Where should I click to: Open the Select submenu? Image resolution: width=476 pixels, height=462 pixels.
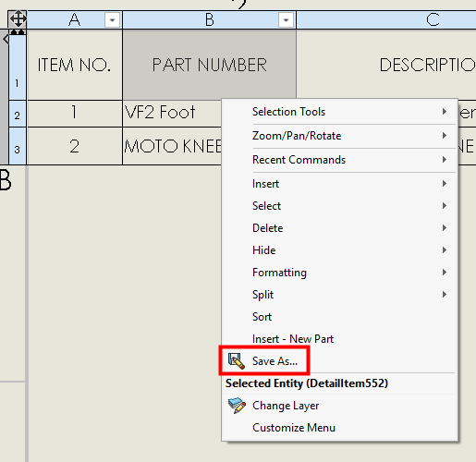[339, 206]
